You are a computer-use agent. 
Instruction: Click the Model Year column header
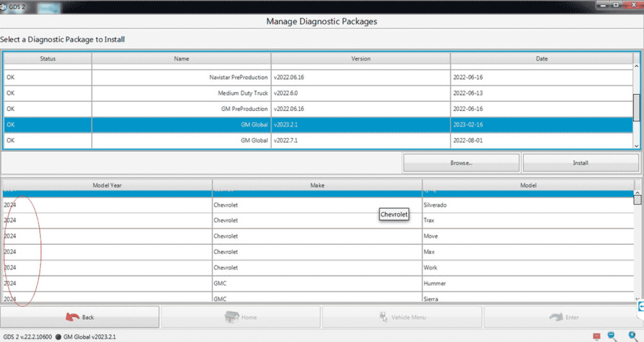tap(107, 185)
